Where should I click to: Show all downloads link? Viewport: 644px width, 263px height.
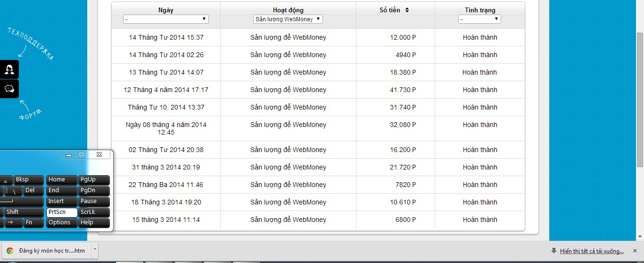point(592,251)
